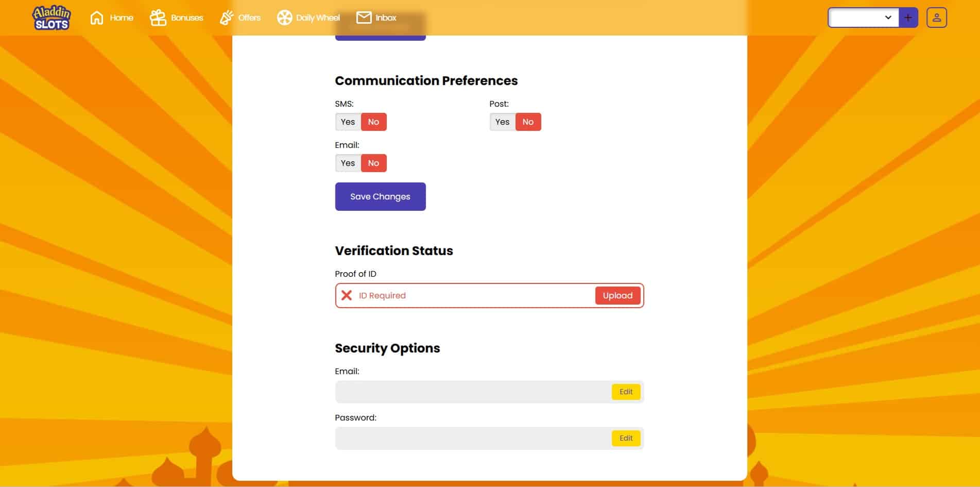Edit the security Email address

[626, 392]
